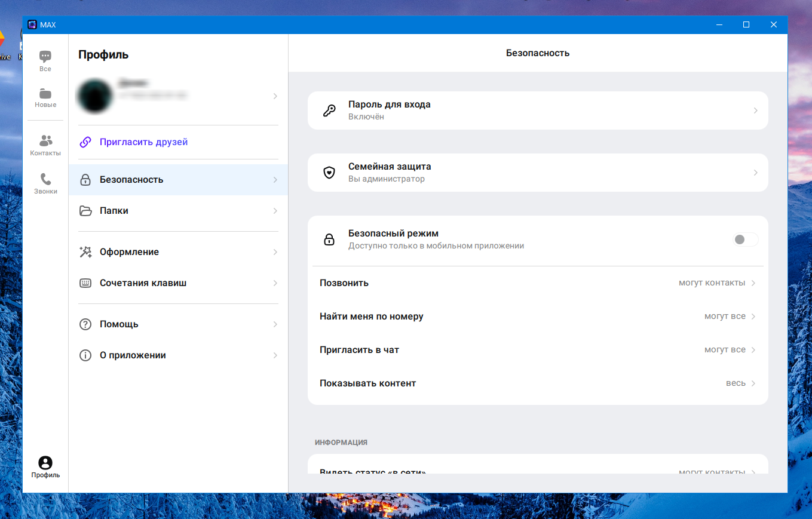The width and height of the screenshot is (812, 519).
Task: Select 'Сочетания клавиш' menu item
Action: (178, 283)
